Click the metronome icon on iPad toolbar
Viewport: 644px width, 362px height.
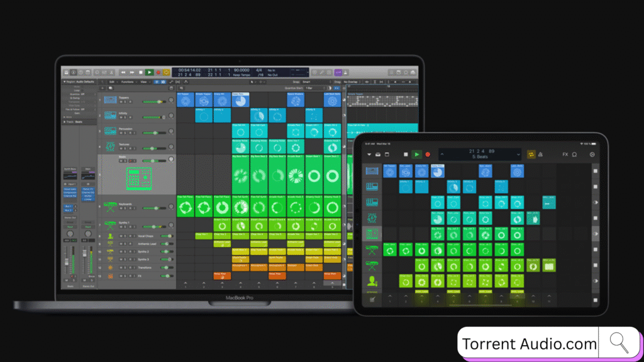tap(540, 154)
